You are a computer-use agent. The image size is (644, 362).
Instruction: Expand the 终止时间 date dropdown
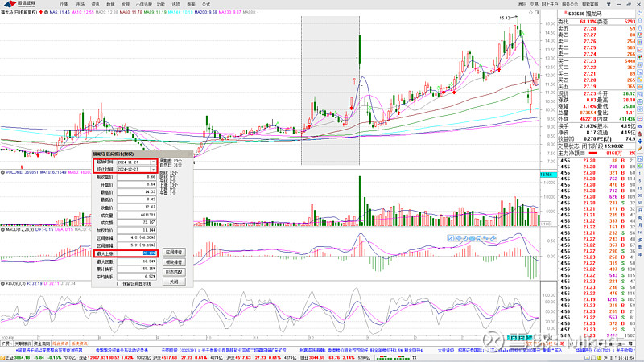click(x=153, y=169)
